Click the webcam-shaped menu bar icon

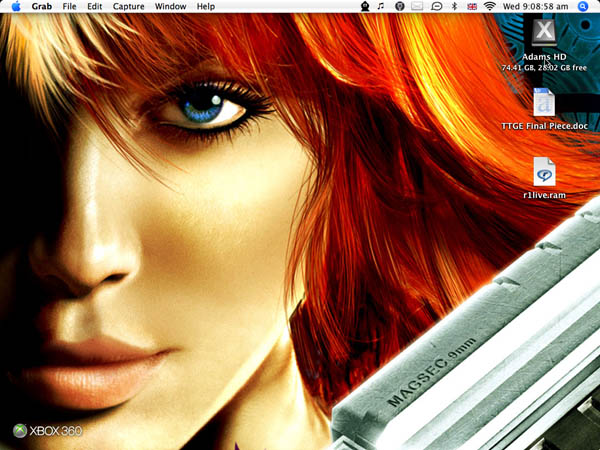365,6
